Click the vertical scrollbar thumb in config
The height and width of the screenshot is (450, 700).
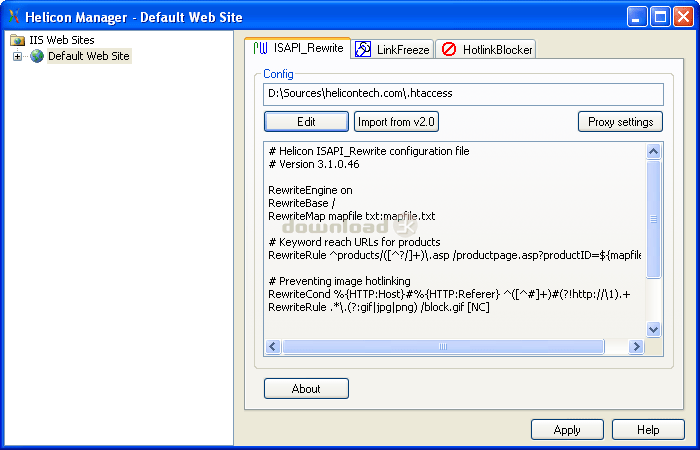[x=654, y=219]
